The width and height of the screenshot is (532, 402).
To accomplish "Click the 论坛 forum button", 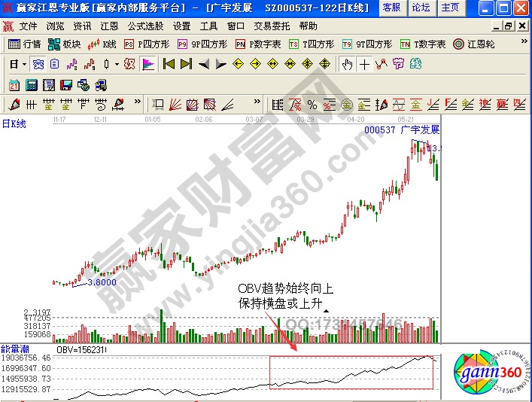I will [x=421, y=8].
